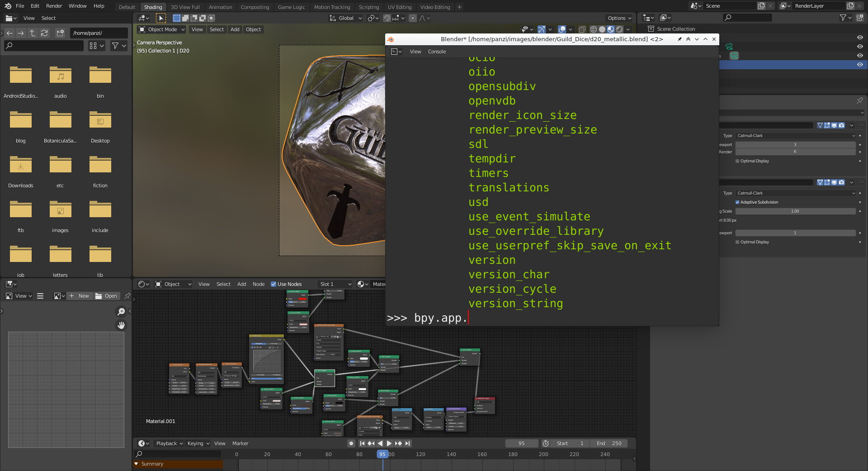This screenshot has width=868, height=471.
Task: Toggle viewport overlays button
Action: 561,29
